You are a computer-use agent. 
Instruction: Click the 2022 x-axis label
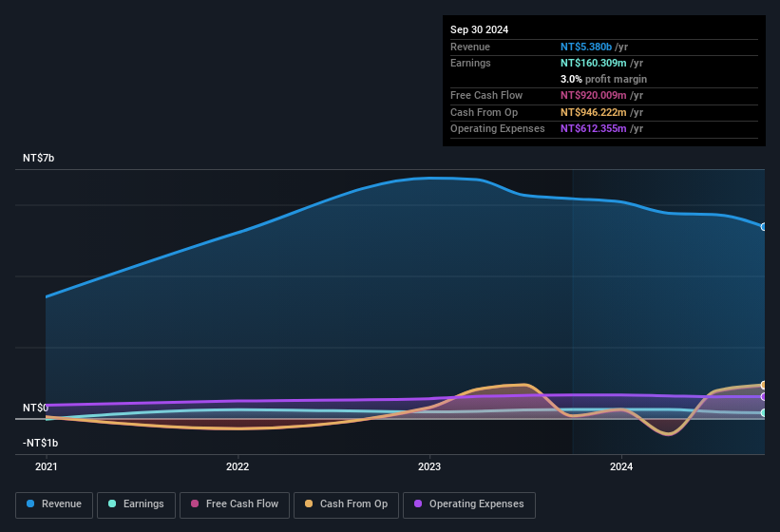pos(238,466)
